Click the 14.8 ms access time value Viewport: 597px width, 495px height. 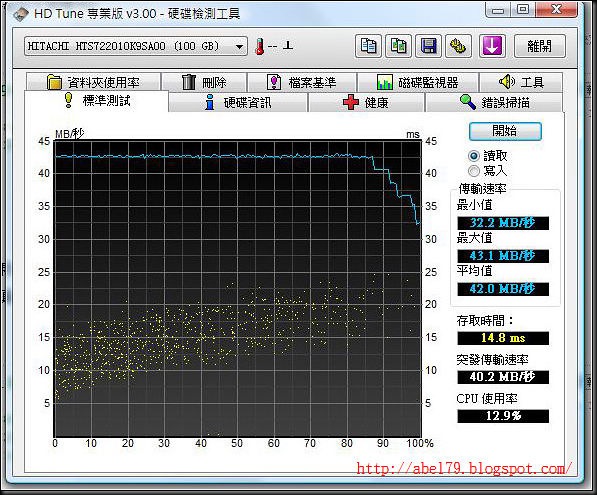pos(503,338)
